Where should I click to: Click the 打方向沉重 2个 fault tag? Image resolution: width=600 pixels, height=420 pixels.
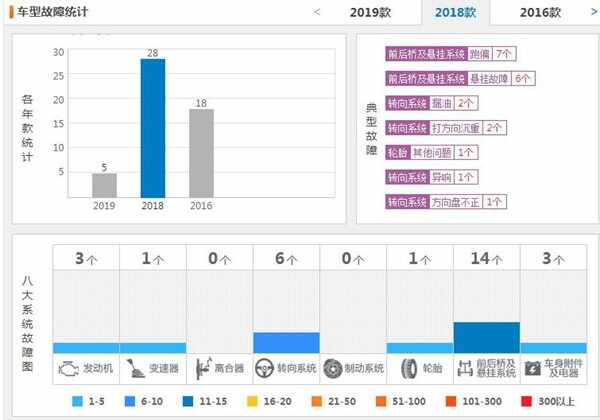pos(446,128)
